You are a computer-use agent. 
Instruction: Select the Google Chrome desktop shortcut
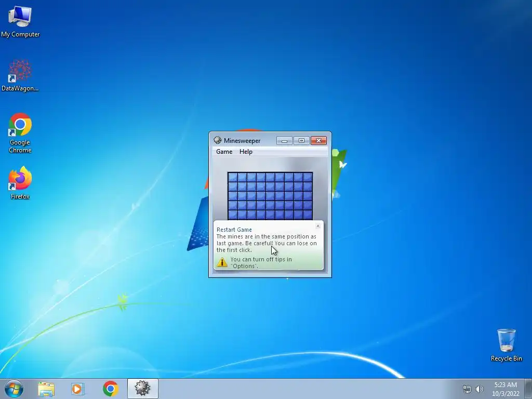click(x=20, y=133)
